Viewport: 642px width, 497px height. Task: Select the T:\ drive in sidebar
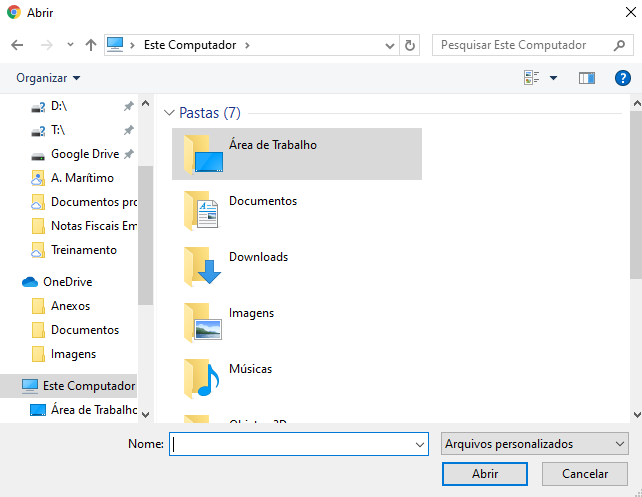(58, 130)
